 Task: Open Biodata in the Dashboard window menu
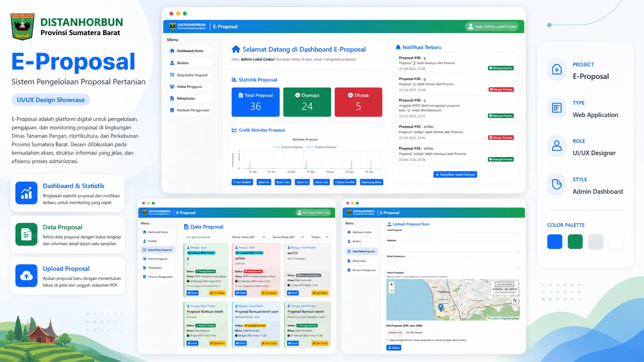tap(190, 63)
